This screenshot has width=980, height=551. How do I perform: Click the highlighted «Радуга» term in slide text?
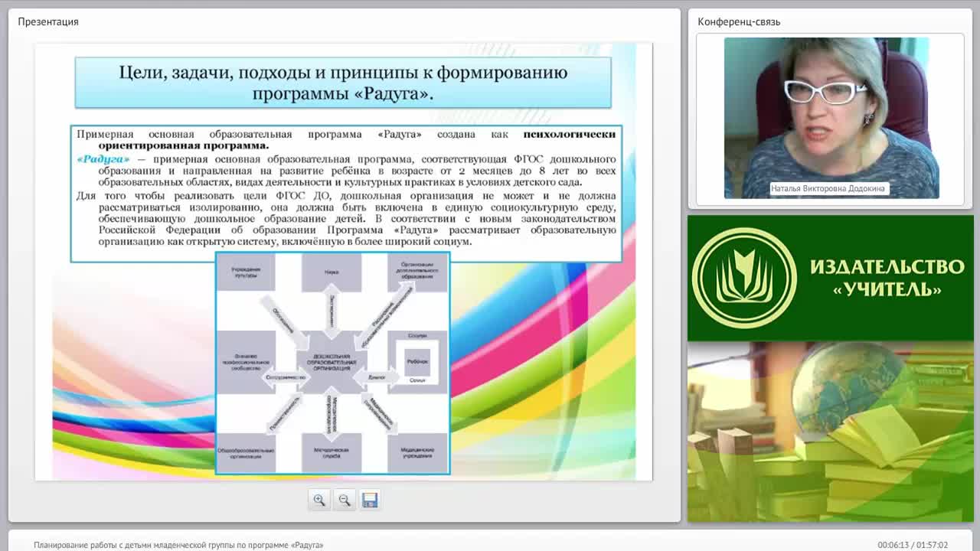103,159
